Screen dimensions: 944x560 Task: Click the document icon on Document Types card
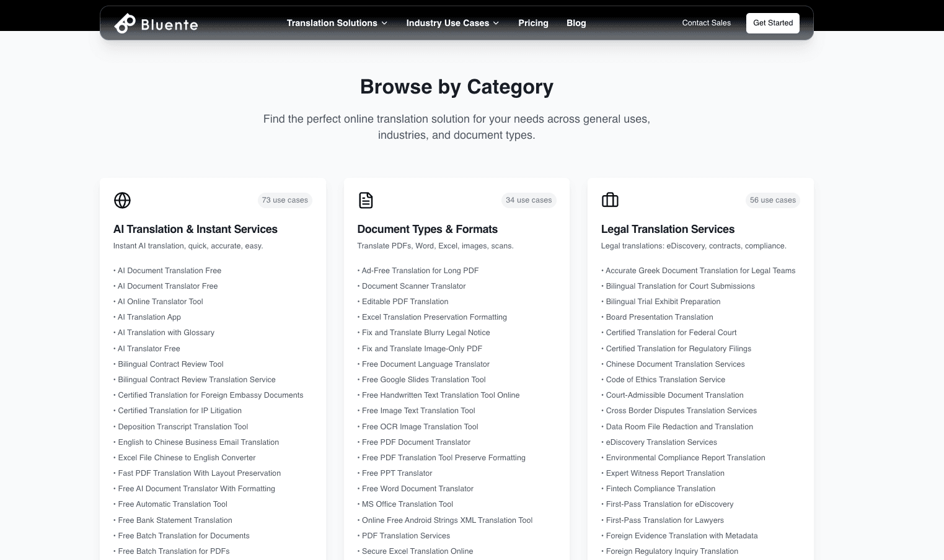[x=366, y=200]
